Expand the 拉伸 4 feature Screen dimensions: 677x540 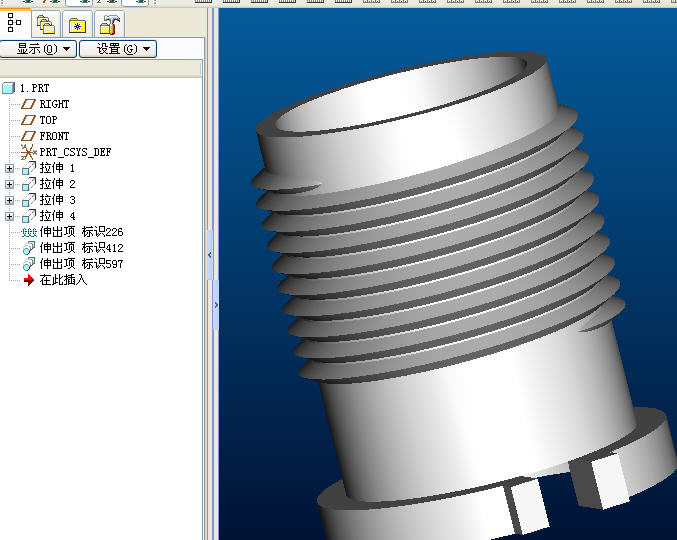click(x=9, y=216)
